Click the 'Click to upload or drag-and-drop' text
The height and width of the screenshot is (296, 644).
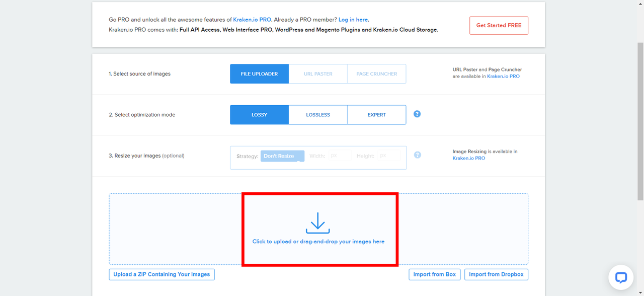click(x=318, y=242)
